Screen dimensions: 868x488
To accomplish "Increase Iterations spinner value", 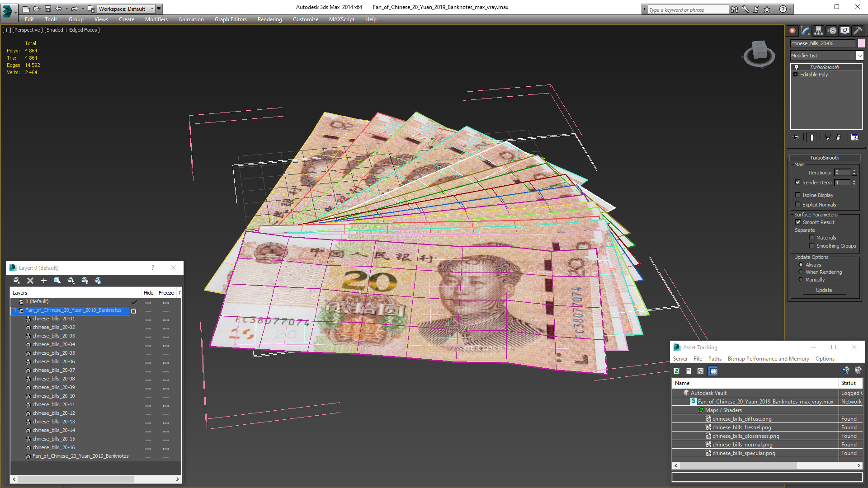I will [854, 171].
